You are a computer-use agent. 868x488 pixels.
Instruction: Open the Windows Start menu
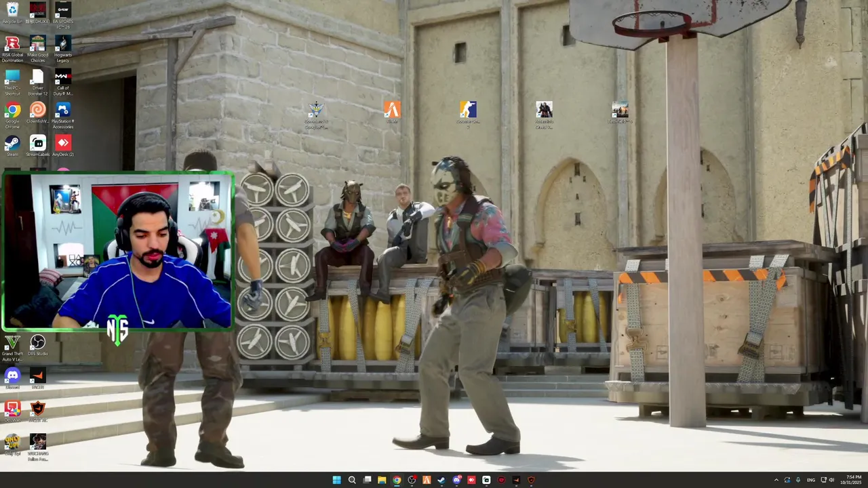point(336,480)
